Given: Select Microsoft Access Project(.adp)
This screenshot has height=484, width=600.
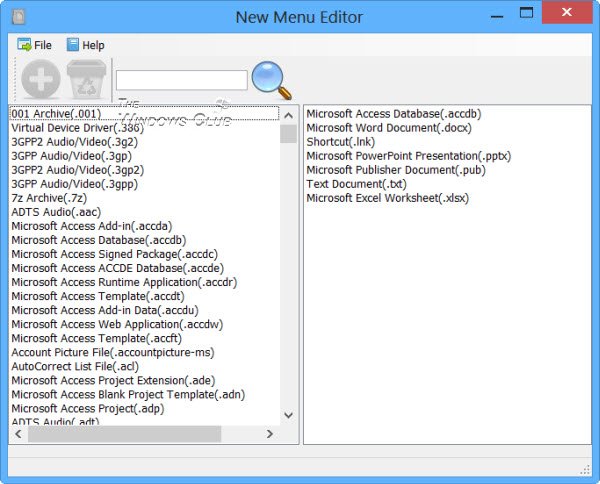Looking at the screenshot, I should (x=88, y=409).
